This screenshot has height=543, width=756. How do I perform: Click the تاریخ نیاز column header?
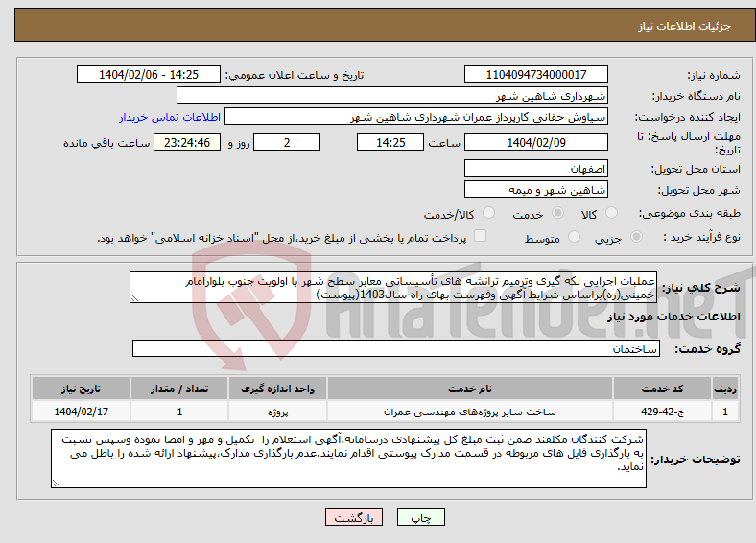pyautogui.click(x=81, y=389)
